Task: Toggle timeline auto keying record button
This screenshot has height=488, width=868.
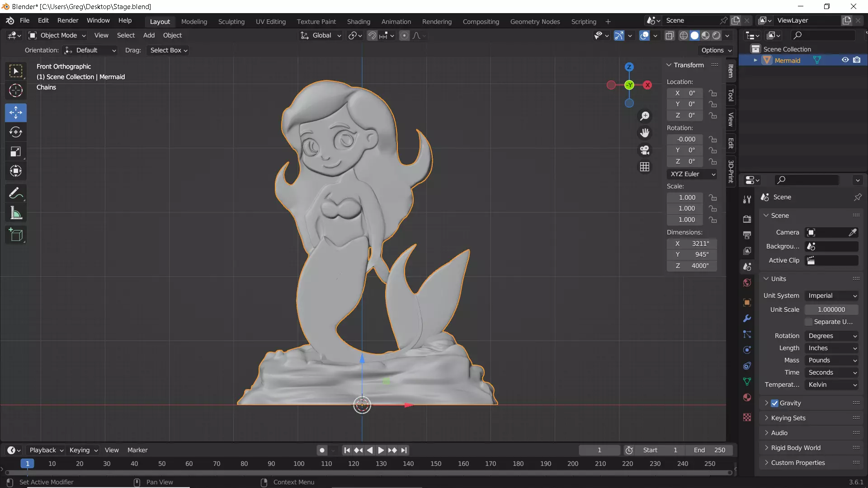Action: tap(322, 450)
